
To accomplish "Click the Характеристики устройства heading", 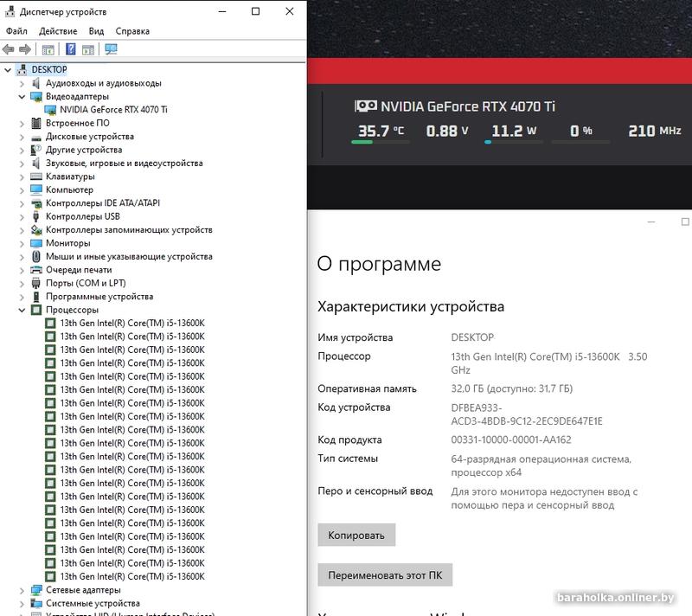I will (x=411, y=306).
